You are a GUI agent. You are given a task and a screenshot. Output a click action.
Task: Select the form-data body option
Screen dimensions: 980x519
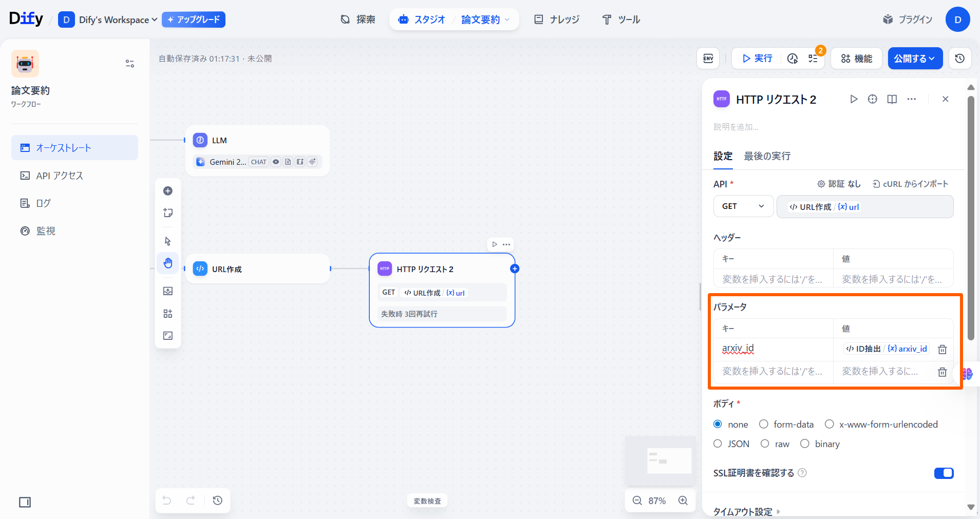tap(764, 425)
